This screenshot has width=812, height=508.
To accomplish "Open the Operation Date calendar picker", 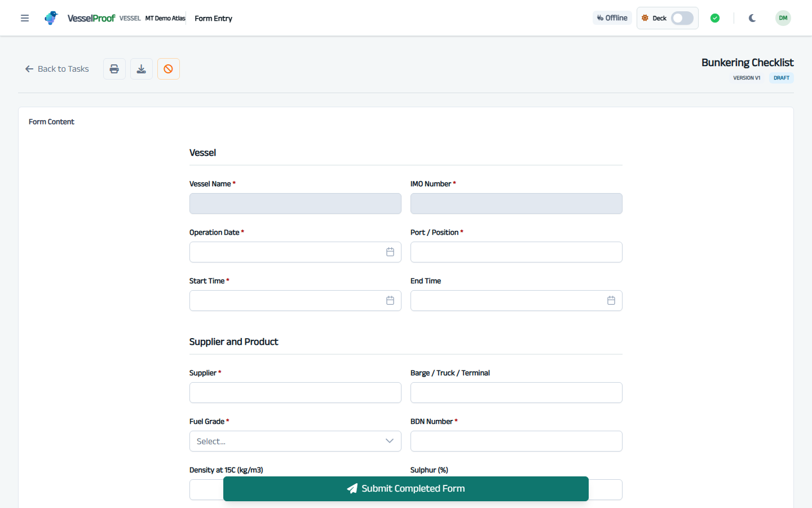I will click(x=390, y=252).
